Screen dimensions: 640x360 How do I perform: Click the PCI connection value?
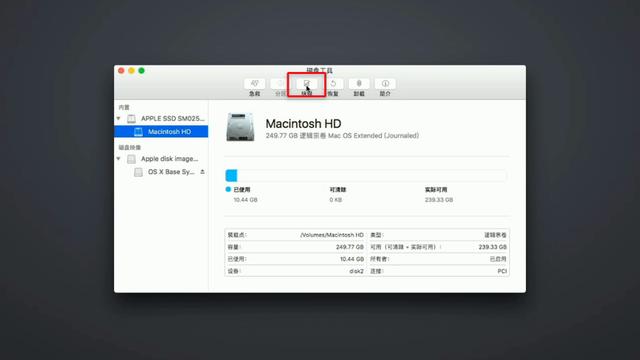click(x=502, y=271)
